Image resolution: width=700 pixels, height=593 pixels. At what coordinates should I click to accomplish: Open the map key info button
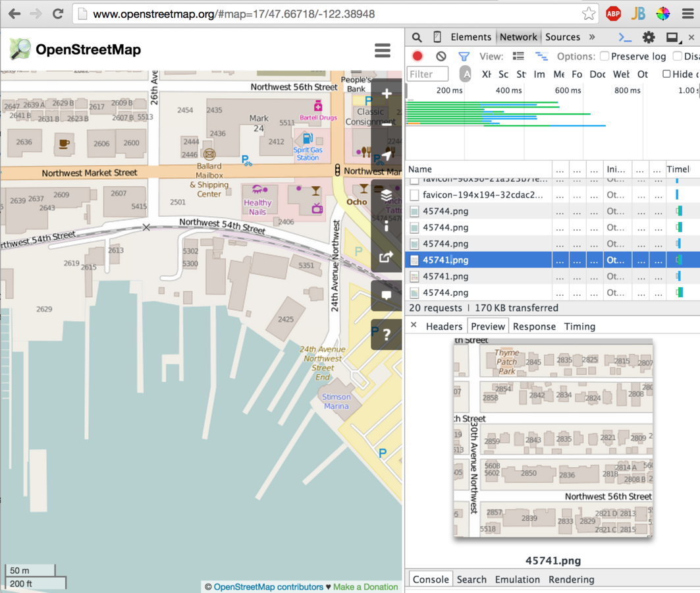pyautogui.click(x=387, y=226)
